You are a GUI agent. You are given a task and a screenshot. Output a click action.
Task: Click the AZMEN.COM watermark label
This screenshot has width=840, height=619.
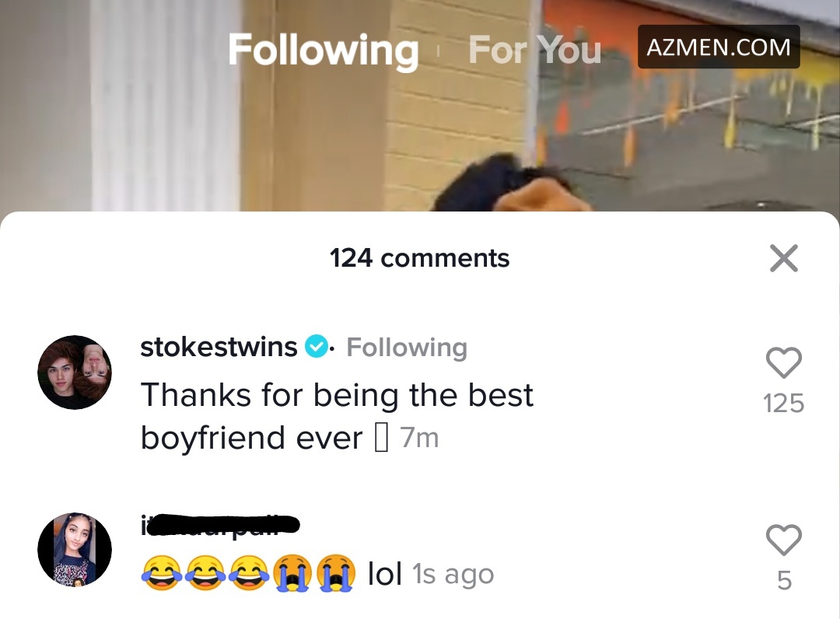[x=719, y=47]
